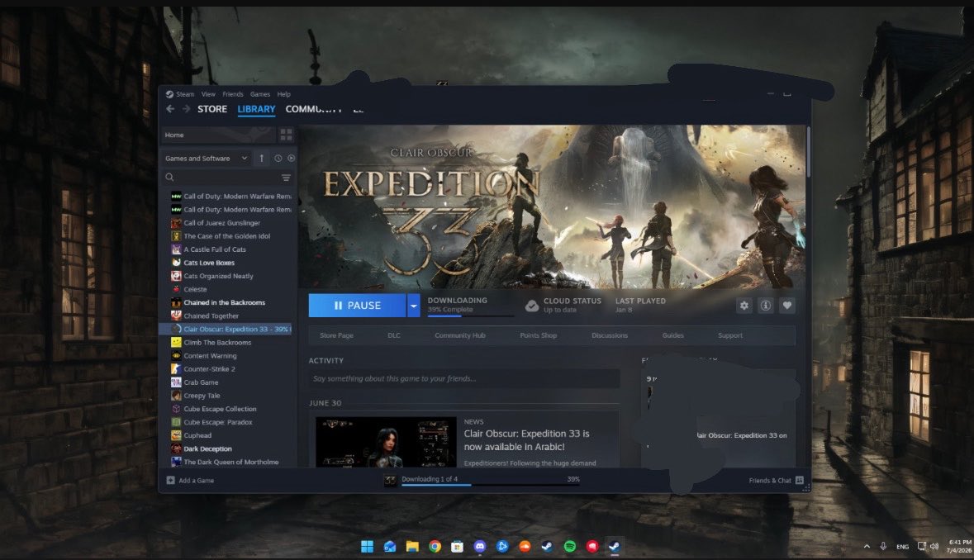
Task: Open the Discussions link
Action: (x=610, y=335)
